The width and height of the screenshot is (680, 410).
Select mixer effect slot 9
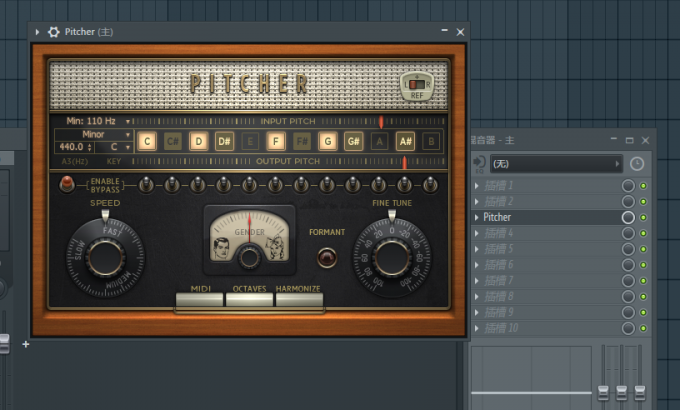[x=546, y=312]
